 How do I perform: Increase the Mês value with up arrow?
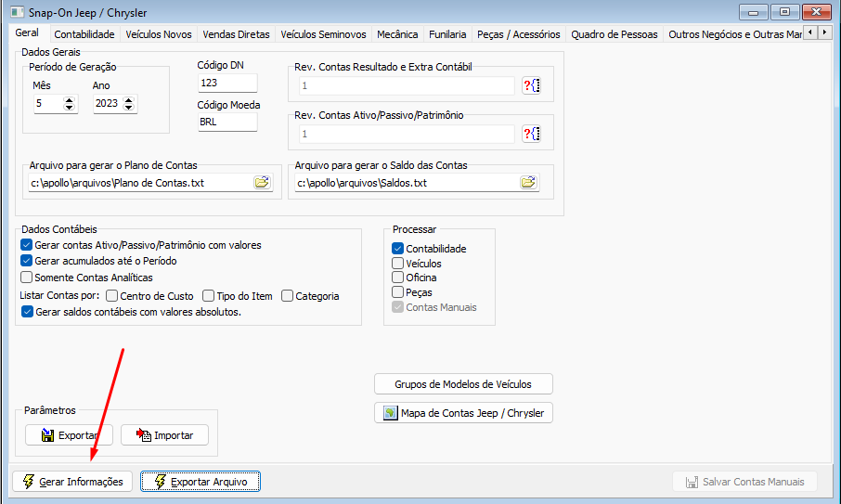70,99
